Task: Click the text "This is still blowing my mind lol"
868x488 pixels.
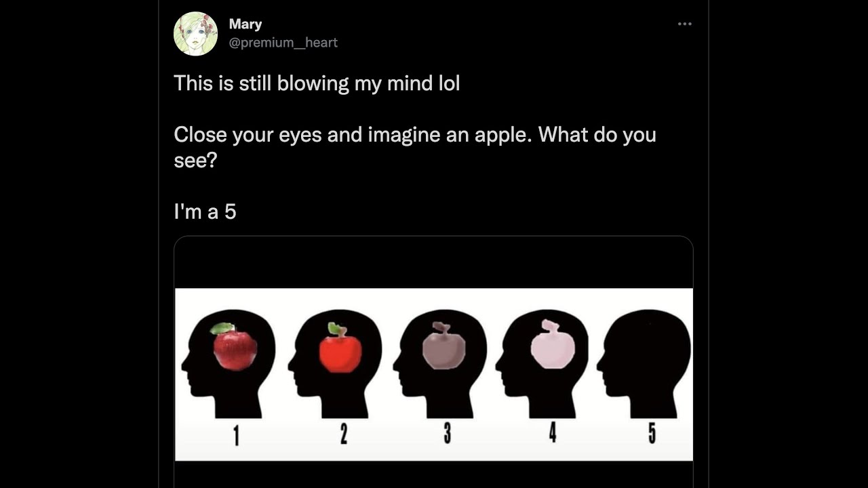Action: click(317, 83)
